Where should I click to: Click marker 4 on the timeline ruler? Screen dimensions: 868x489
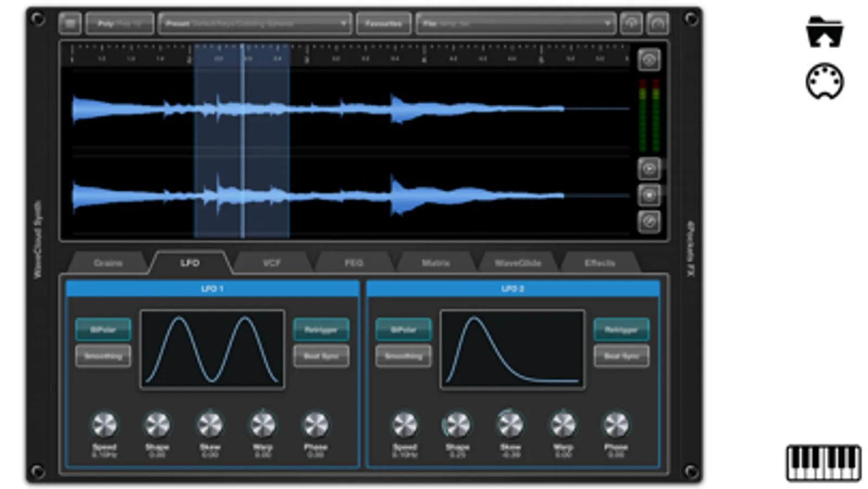(424, 59)
